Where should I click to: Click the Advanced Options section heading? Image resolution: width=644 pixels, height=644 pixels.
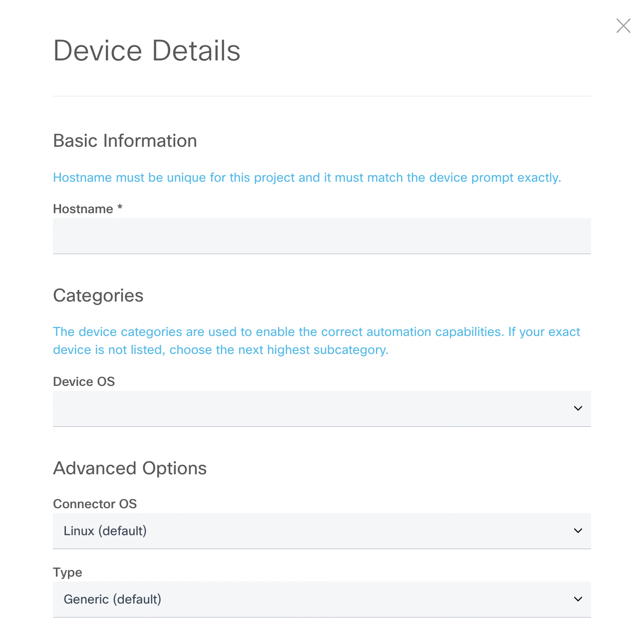(x=130, y=468)
